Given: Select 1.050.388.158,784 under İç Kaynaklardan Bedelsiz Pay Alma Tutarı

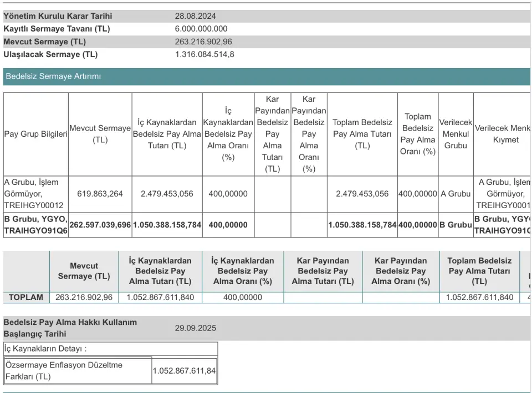Looking at the screenshot, I should (167, 225).
